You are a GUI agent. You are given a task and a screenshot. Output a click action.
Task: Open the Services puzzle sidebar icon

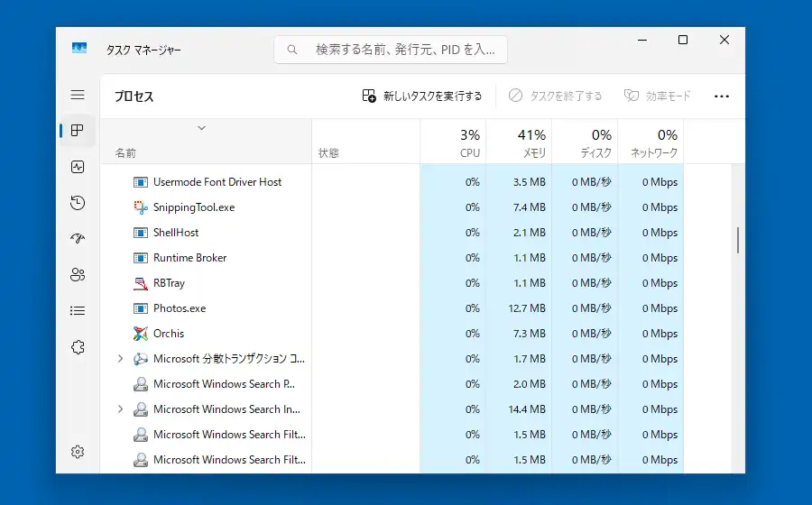78,346
